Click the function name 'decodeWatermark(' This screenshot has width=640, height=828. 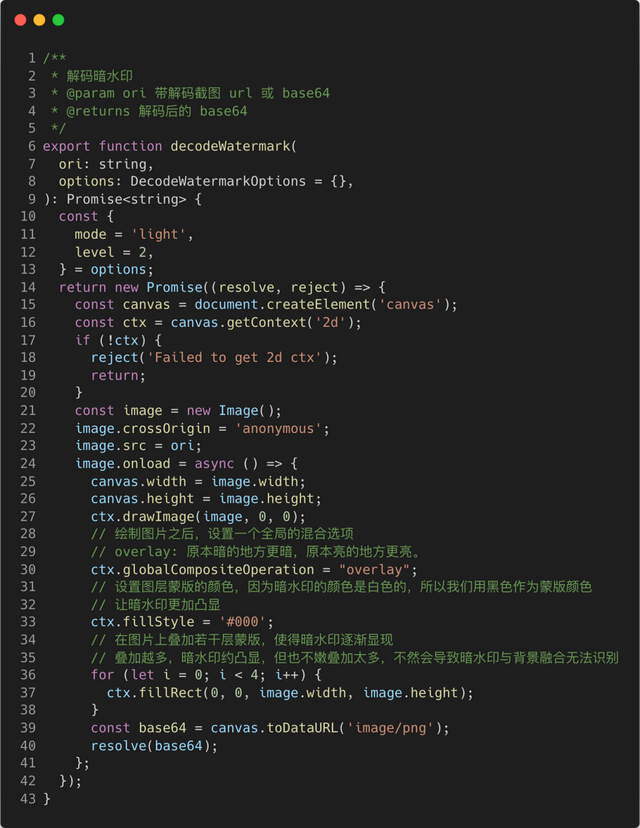click(x=234, y=146)
